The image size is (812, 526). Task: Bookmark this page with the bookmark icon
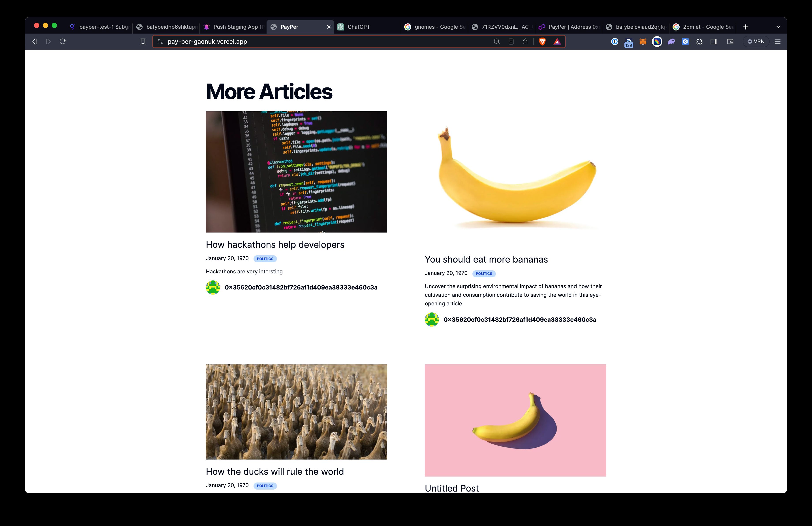(143, 42)
